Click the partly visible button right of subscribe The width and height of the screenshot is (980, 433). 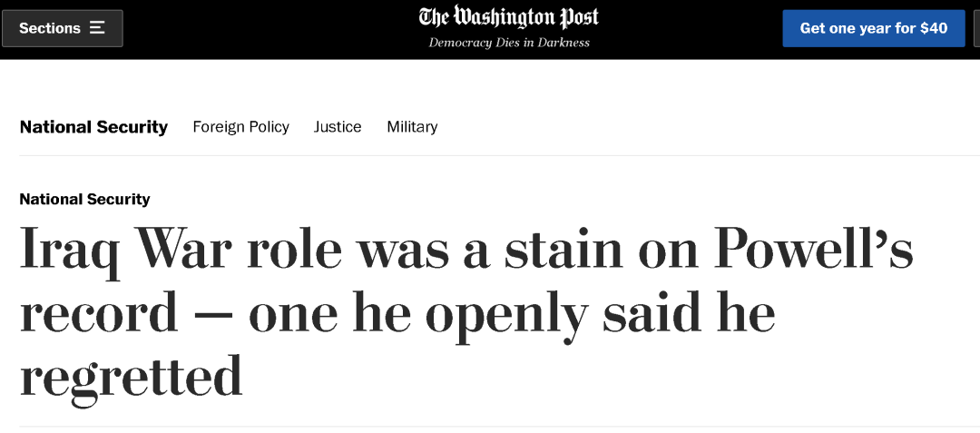click(975, 28)
